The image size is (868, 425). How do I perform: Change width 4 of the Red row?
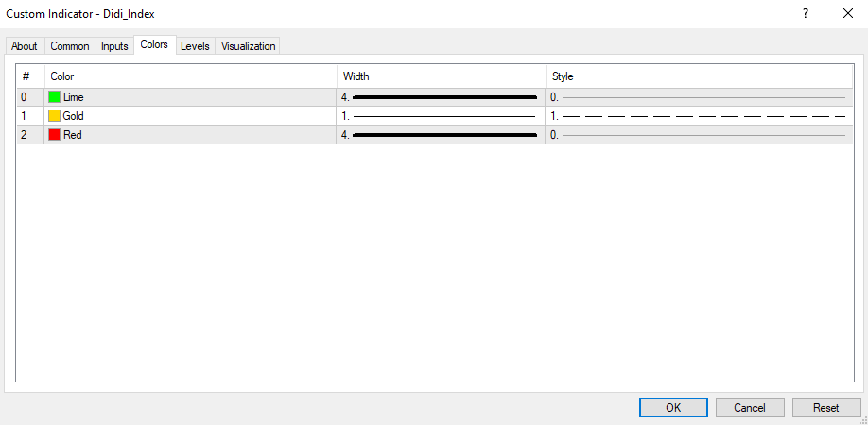coord(441,135)
